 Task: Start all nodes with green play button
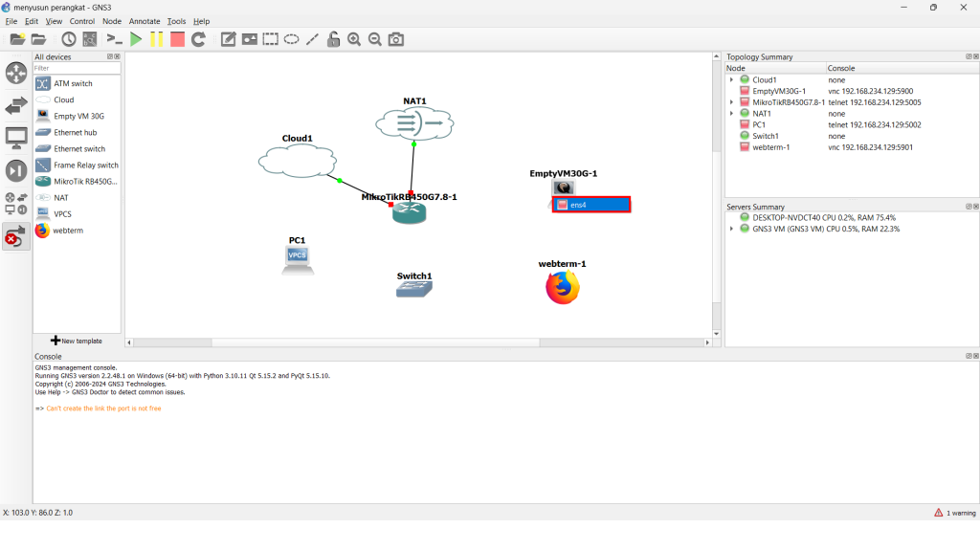click(x=136, y=39)
